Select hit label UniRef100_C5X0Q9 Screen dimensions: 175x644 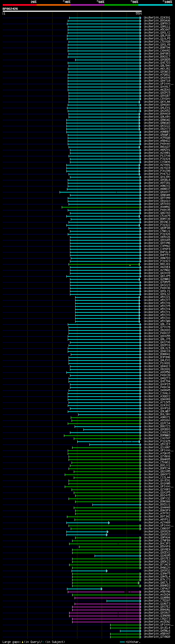point(157,42)
